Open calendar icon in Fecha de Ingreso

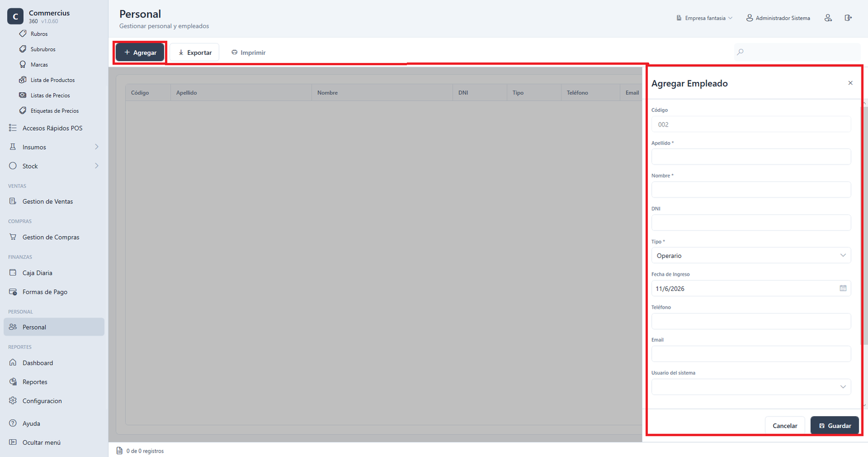click(843, 288)
